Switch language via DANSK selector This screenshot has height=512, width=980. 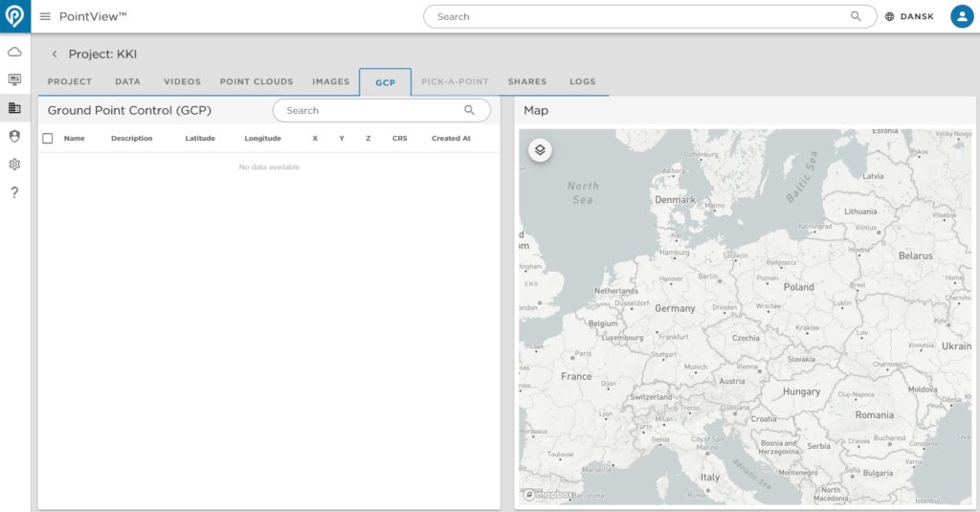[909, 16]
